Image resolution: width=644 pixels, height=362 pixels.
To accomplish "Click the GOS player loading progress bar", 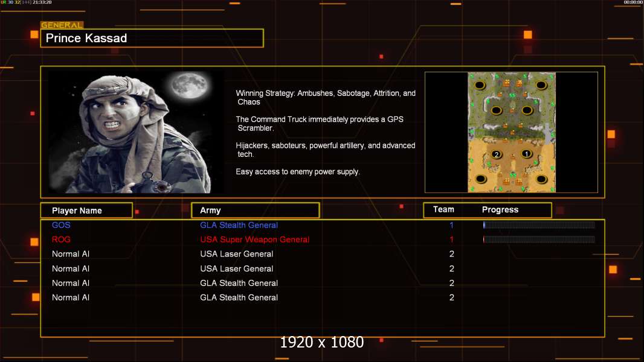I will (x=539, y=224).
